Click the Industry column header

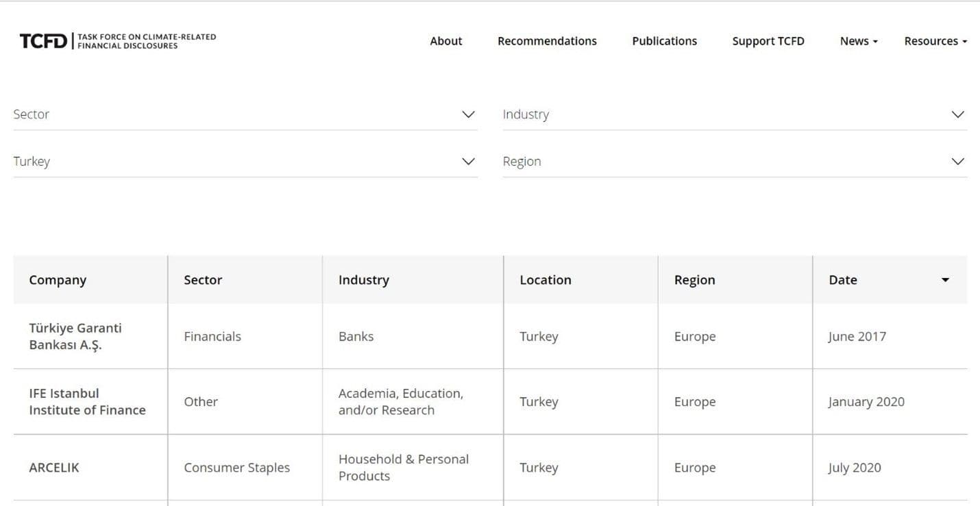pyautogui.click(x=363, y=280)
